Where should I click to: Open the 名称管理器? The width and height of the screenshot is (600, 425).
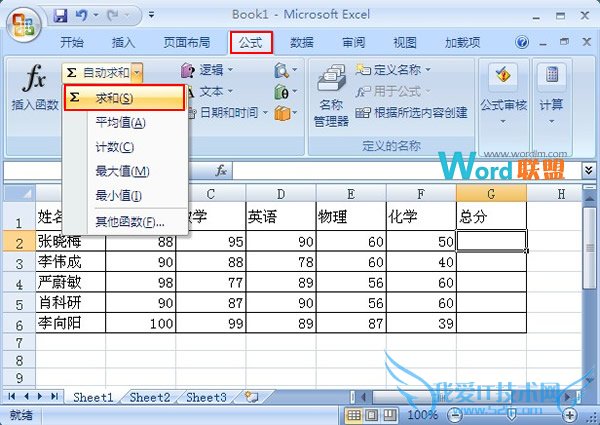coord(331,96)
